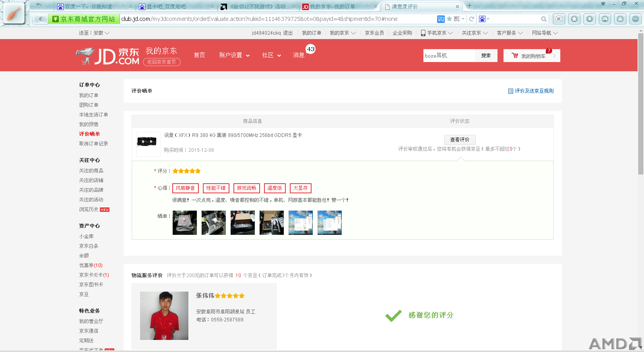Open 优惠券(10) in sidebar
This screenshot has height=352, width=644.
tap(91, 265)
